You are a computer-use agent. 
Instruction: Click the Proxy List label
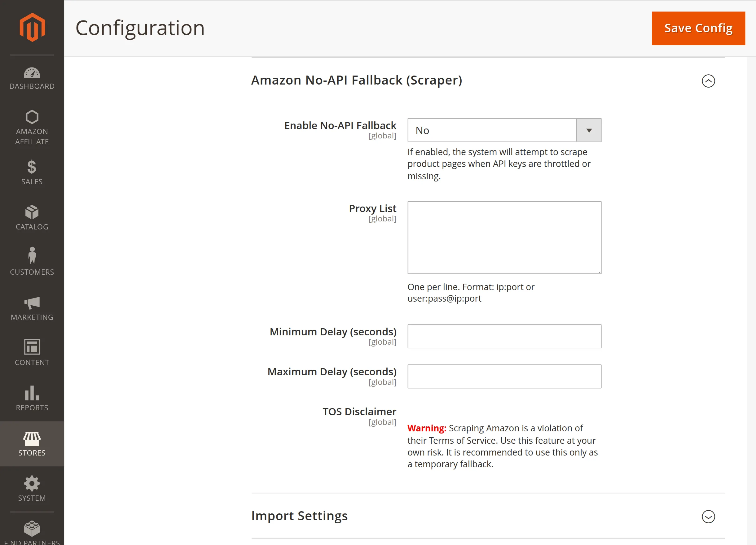pyautogui.click(x=372, y=208)
